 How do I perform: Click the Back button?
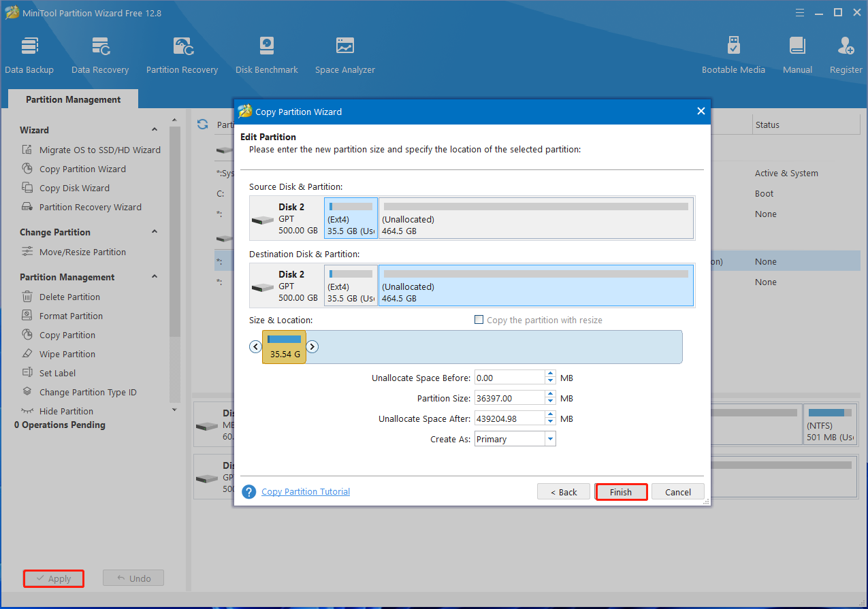point(564,492)
